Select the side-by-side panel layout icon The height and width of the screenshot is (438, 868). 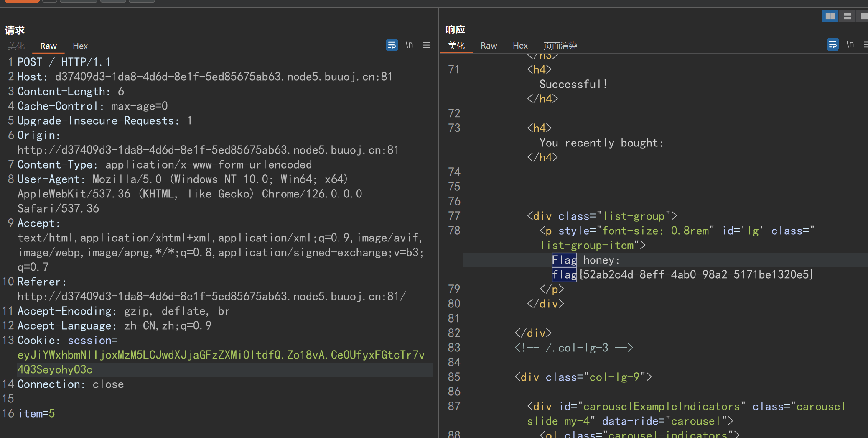830,16
